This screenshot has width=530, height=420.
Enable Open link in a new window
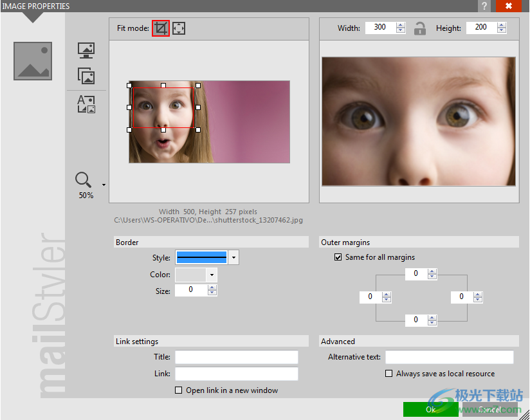coord(179,390)
